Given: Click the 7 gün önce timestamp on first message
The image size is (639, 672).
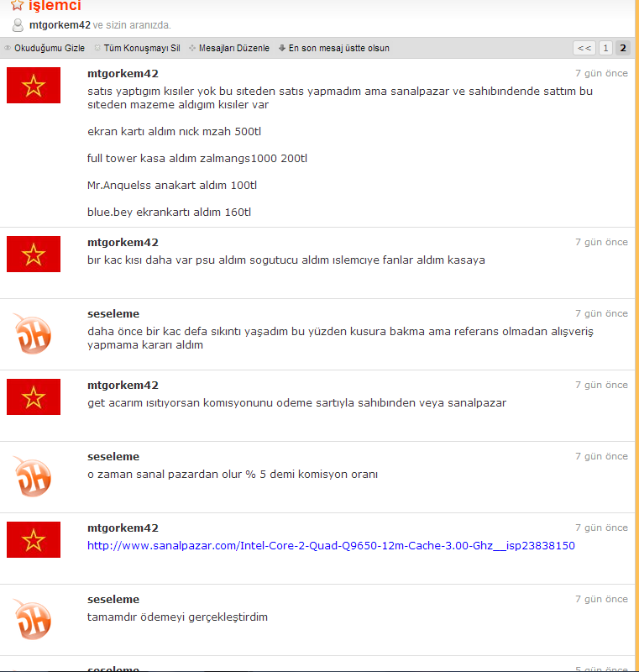Looking at the screenshot, I should 601,74.
